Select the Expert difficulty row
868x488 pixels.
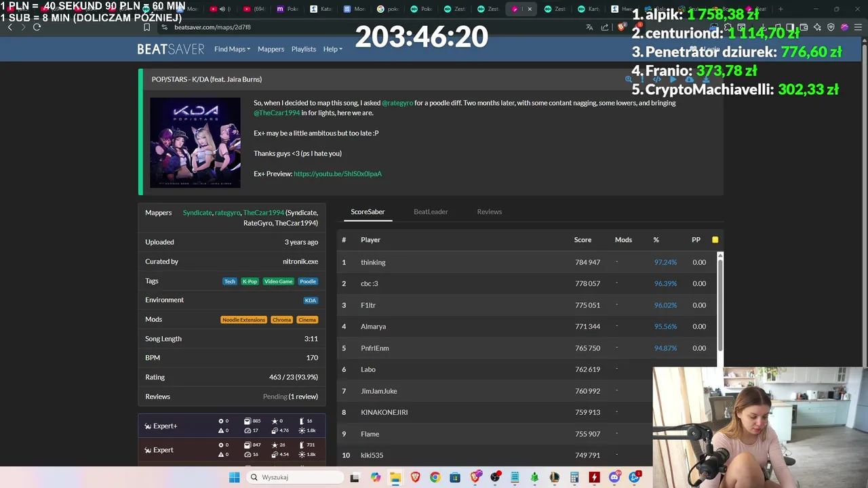(232, 450)
